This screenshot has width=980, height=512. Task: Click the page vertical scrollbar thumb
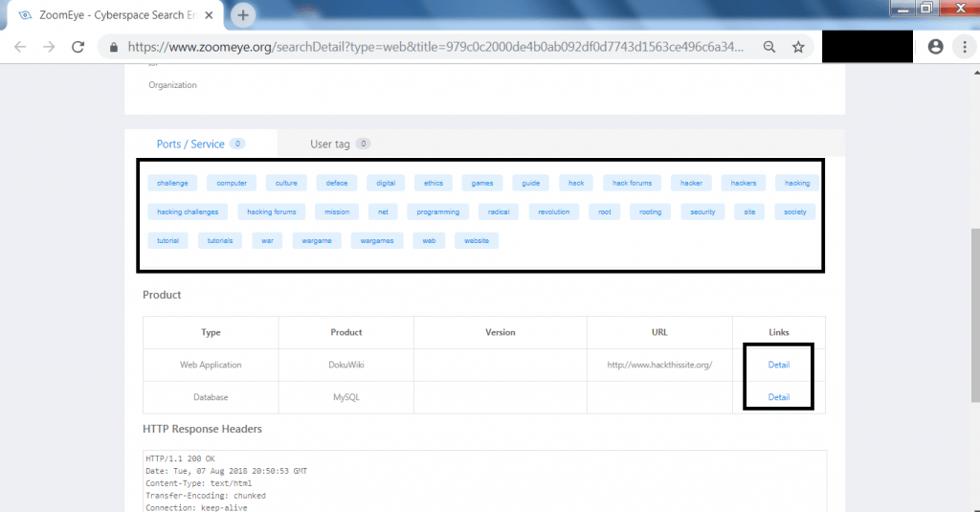pyautogui.click(x=975, y=315)
